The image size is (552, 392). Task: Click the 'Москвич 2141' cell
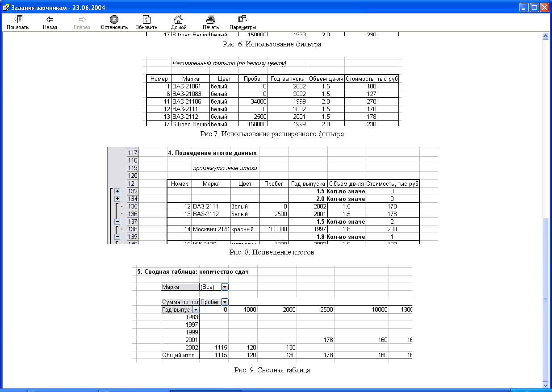pyautogui.click(x=211, y=229)
